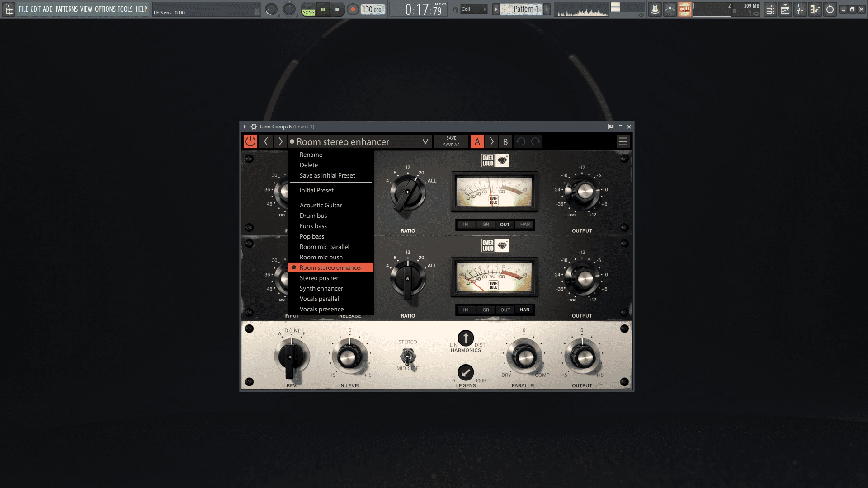Choose Rename from preset menu

(330, 155)
